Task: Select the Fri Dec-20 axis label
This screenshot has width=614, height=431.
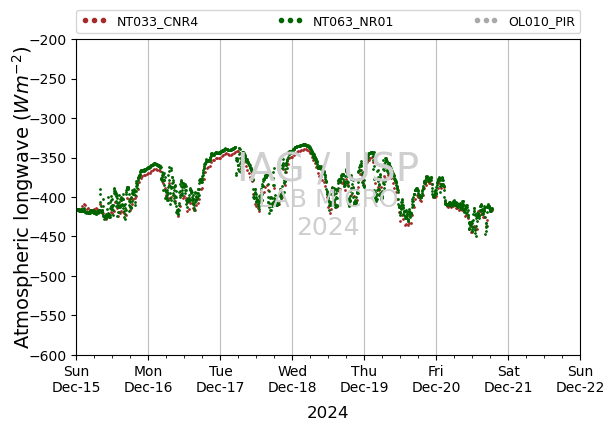Action: point(436,379)
